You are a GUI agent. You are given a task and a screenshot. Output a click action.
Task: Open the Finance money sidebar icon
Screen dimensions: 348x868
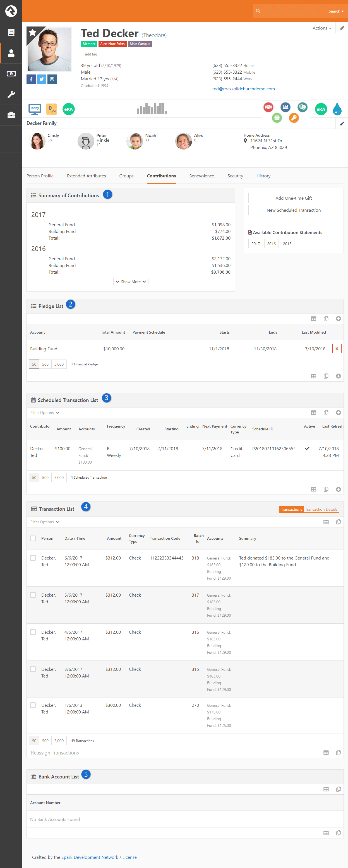[x=11, y=73]
